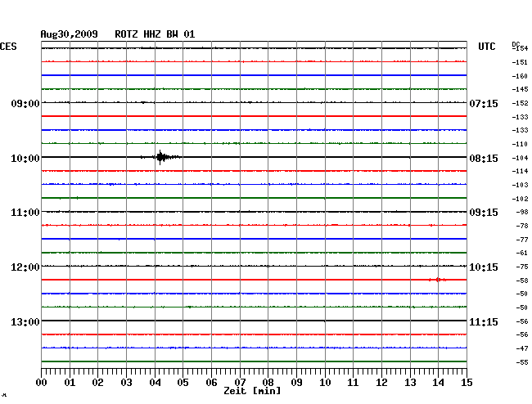Click minute axis label 07

[x=240, y=383]
